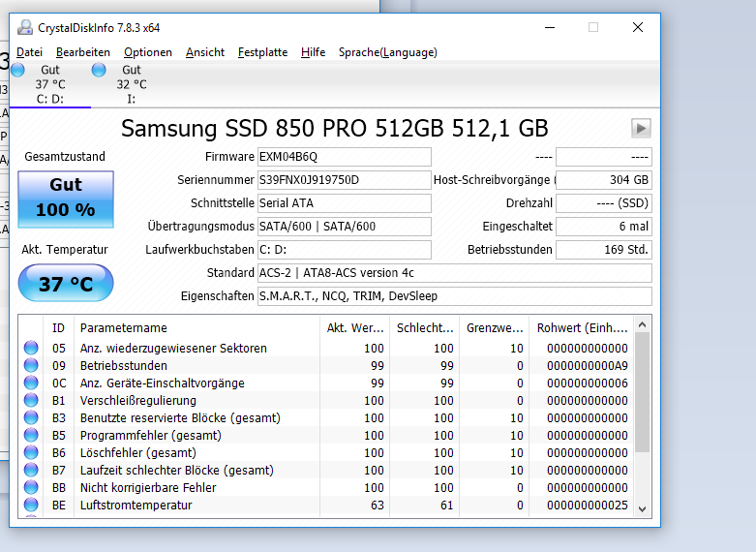Viewport: 756px width, 552px height.
Task: Open the Bearbeiten menu
Action: pyautogui.click(x=83, y=52)
